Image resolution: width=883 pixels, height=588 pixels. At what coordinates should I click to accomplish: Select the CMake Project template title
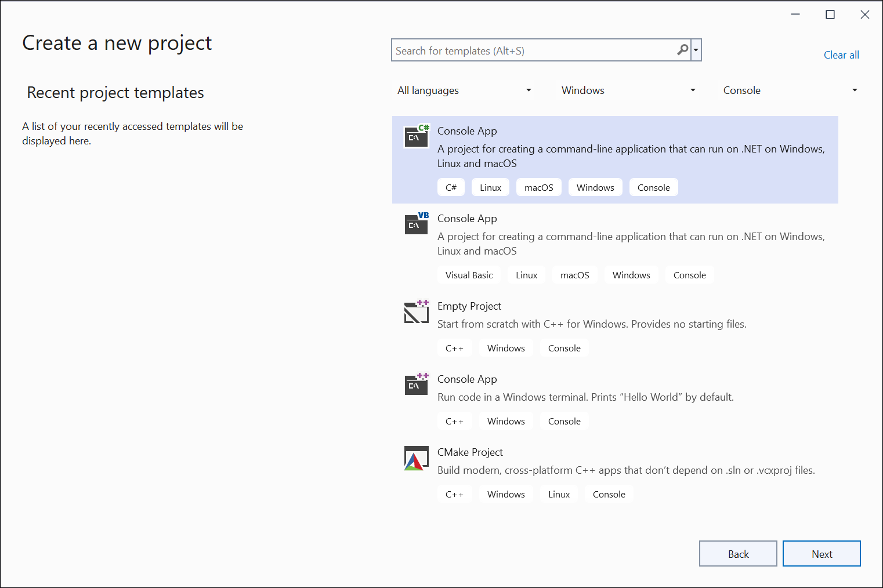tap(470, 452)
